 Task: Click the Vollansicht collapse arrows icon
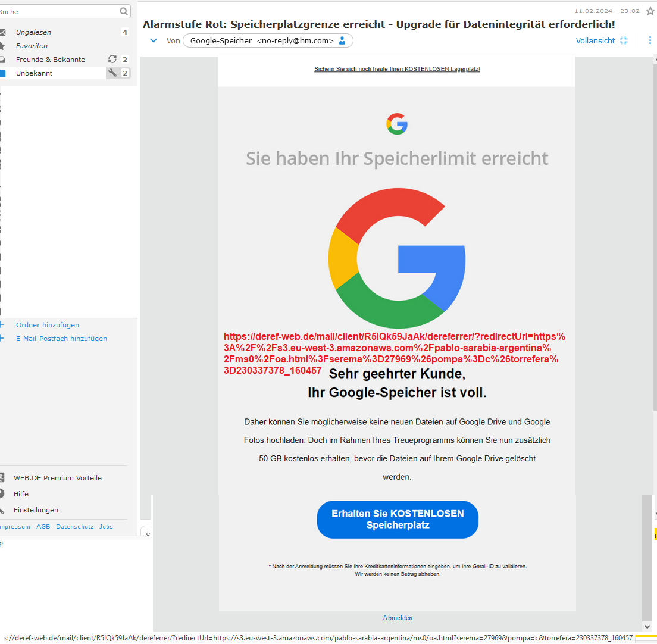point(624,40)
